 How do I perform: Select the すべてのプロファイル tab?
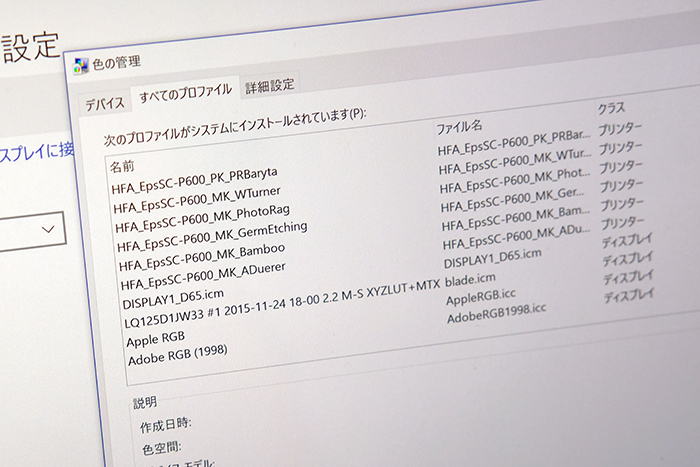(185, 92)
